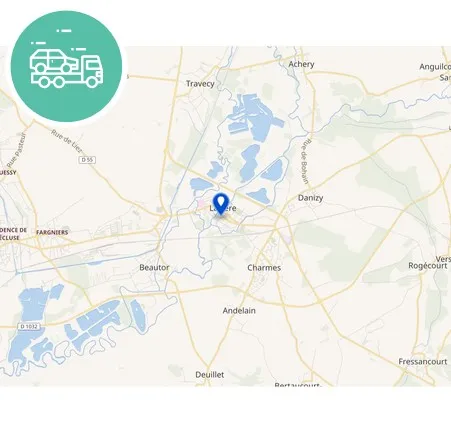
Task: Click the Rogécourt place name
Action: (x=428, y=266)
